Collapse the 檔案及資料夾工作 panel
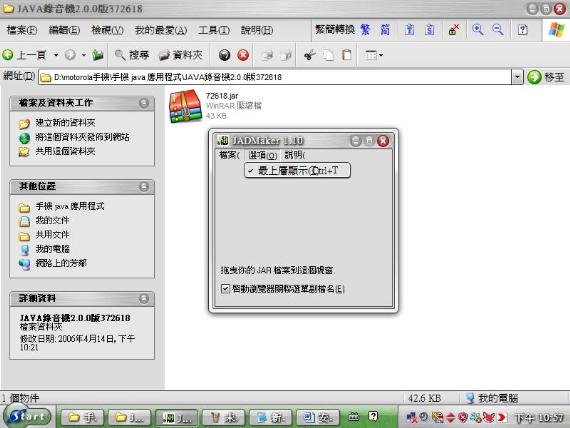Image resolution: width=570 pixels, height=428 pixels. 144,103
